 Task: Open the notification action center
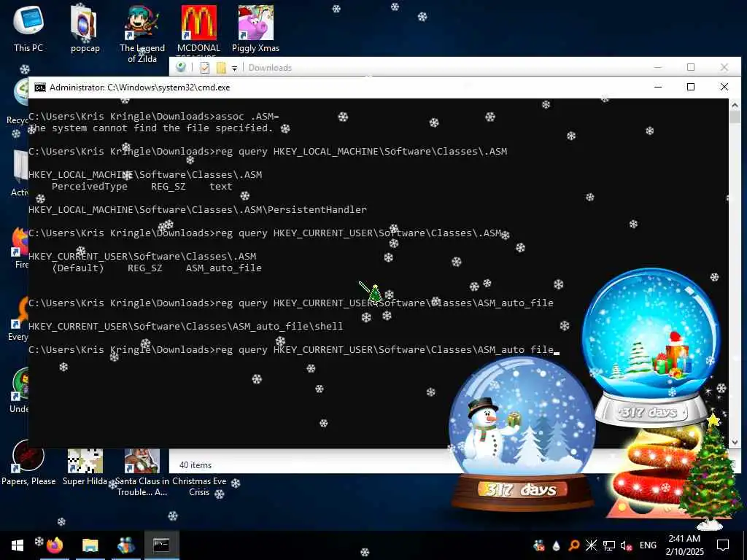pyautogui.click(x=723, y=545)
